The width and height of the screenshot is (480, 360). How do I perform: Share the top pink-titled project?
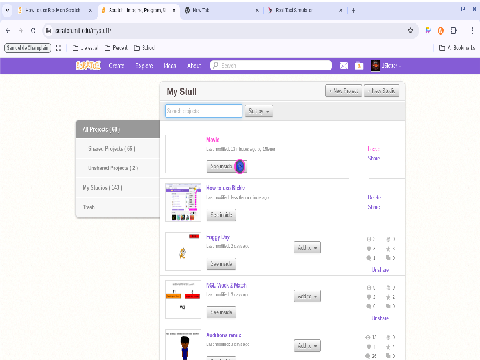(x=374, y=158)
